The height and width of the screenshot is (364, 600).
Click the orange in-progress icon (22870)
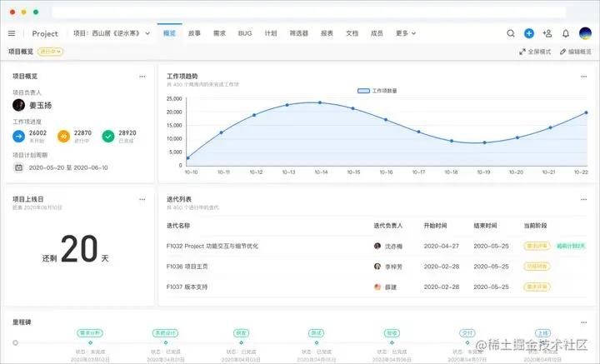63,136
